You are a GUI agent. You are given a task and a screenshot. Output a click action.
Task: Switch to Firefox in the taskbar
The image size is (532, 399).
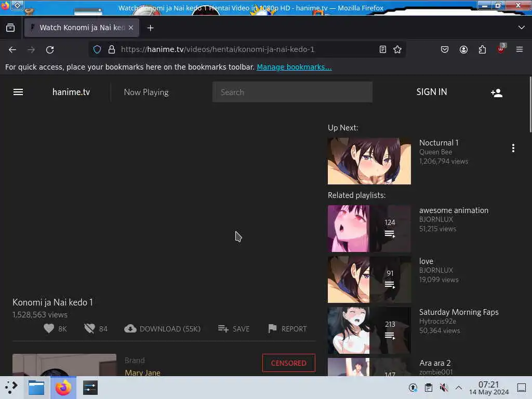click(x=63, y=388)
